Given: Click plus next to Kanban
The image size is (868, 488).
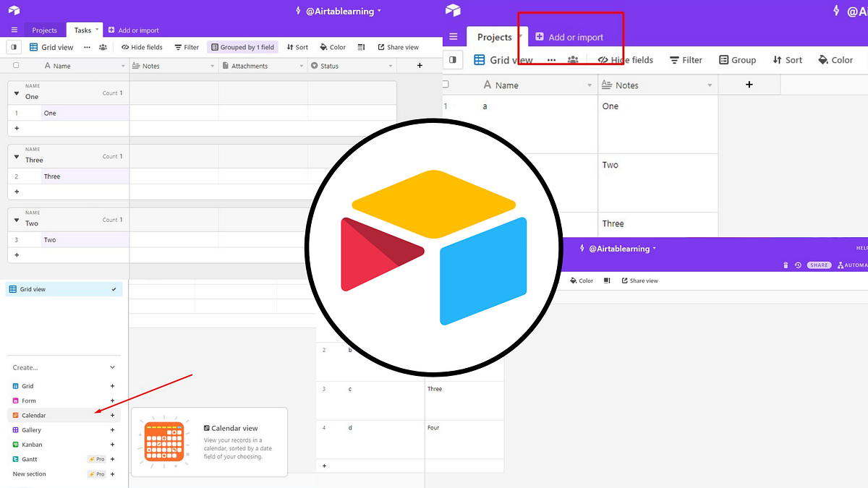Looking at the screenshot, I should pyautogui.click(x=112, y=445).
